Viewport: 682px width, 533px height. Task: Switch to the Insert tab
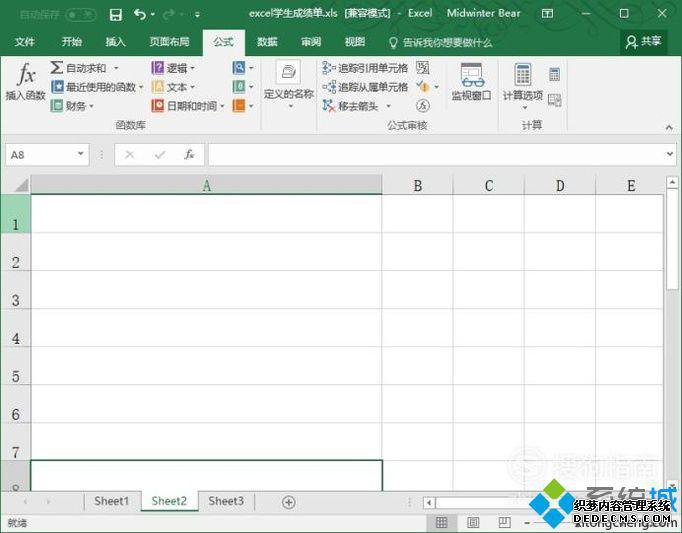(x=115, y=42)
